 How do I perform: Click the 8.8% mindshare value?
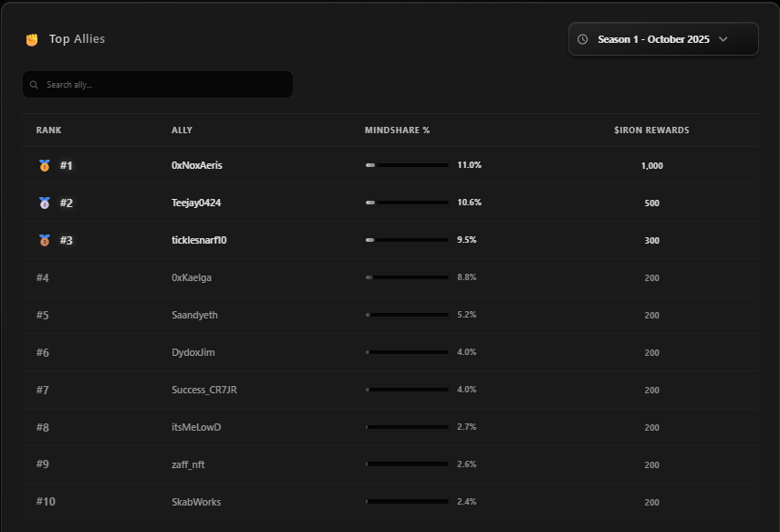466,276
